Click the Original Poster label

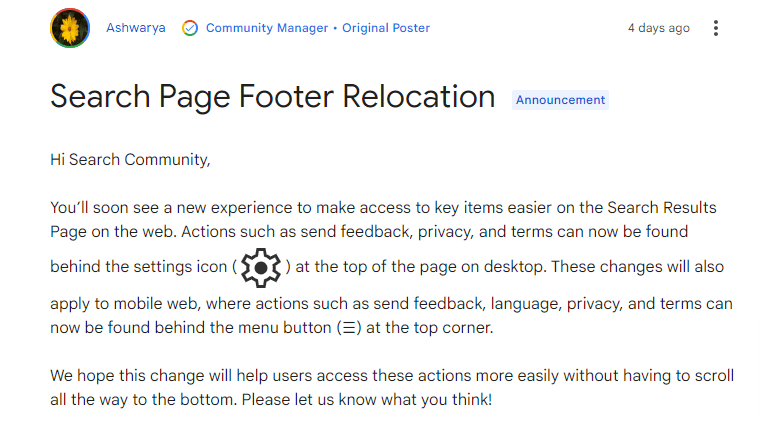pos(386,28)
